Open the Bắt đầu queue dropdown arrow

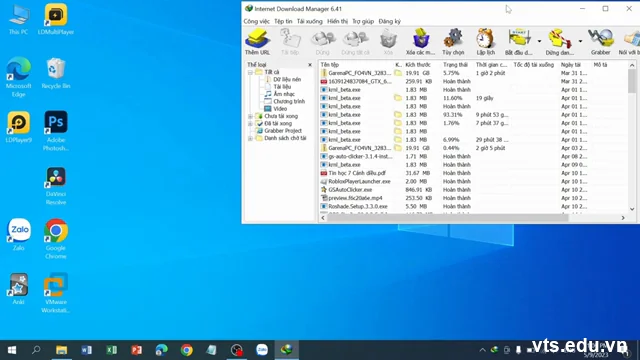pyautogui.click(x=539, y=41)
